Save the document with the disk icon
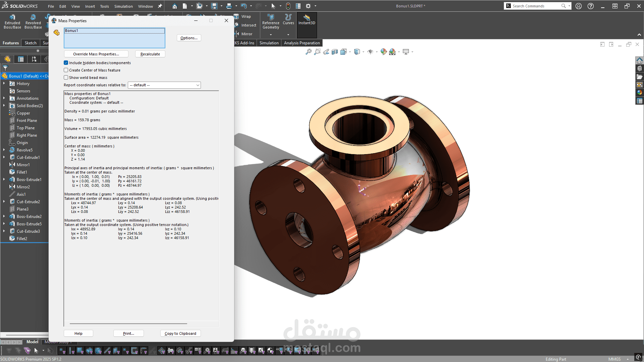The image size is (644, 362). 214,6
